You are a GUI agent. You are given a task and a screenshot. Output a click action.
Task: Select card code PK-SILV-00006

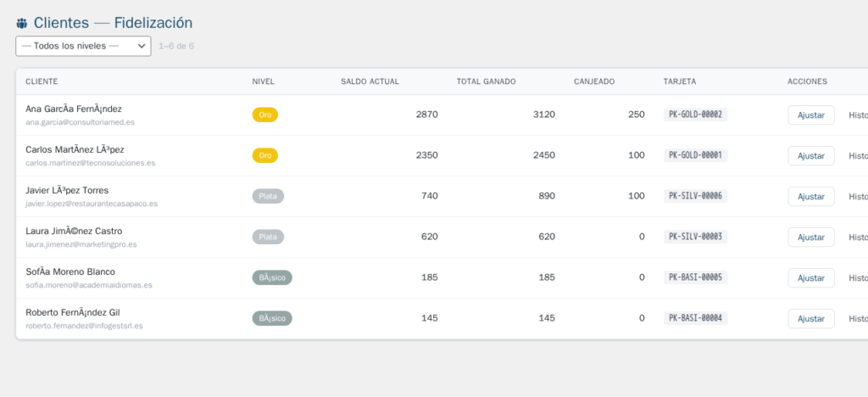pyautogui.click(x=695, y=196)
